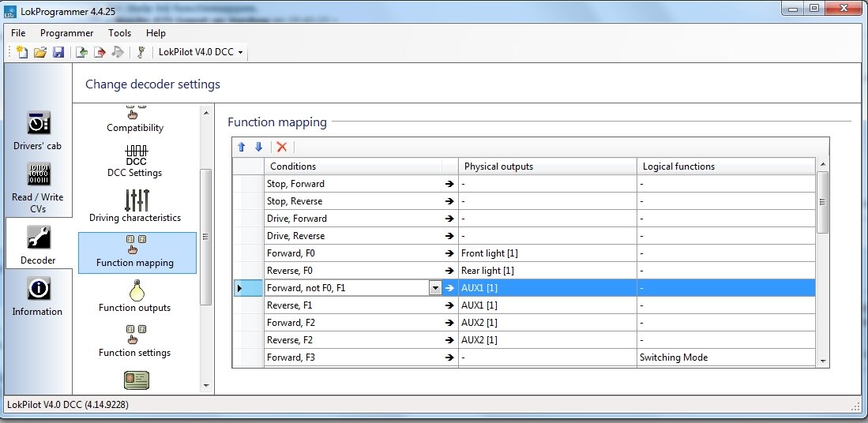Open the LokPilot V4.0 DCC dropdown
Screen dimensions: 868x423
[201, 52]
